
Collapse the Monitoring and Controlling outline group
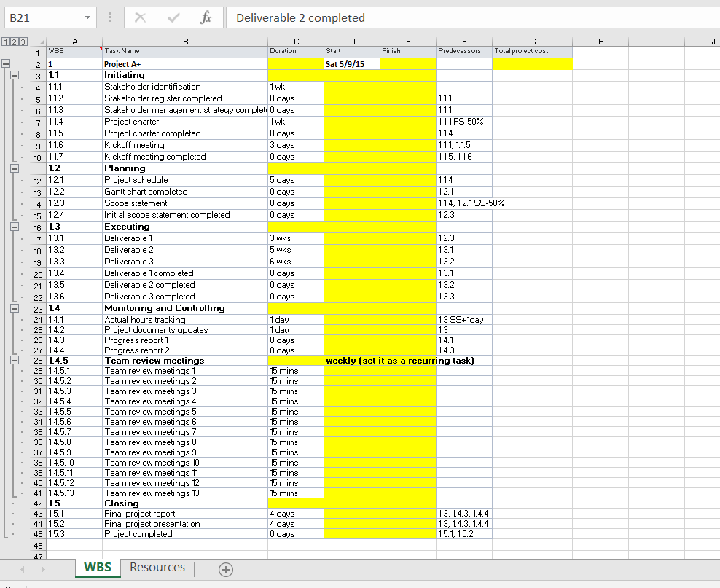tap(16, 308)
